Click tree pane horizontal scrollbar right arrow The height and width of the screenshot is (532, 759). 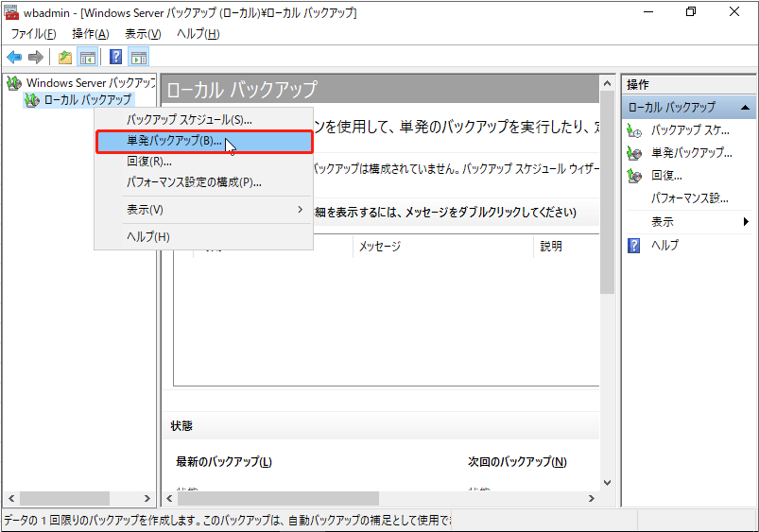(x=147, y=498)
